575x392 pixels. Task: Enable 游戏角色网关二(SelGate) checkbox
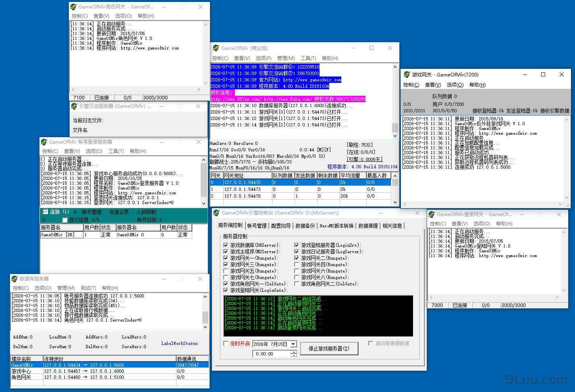point(297,284)
